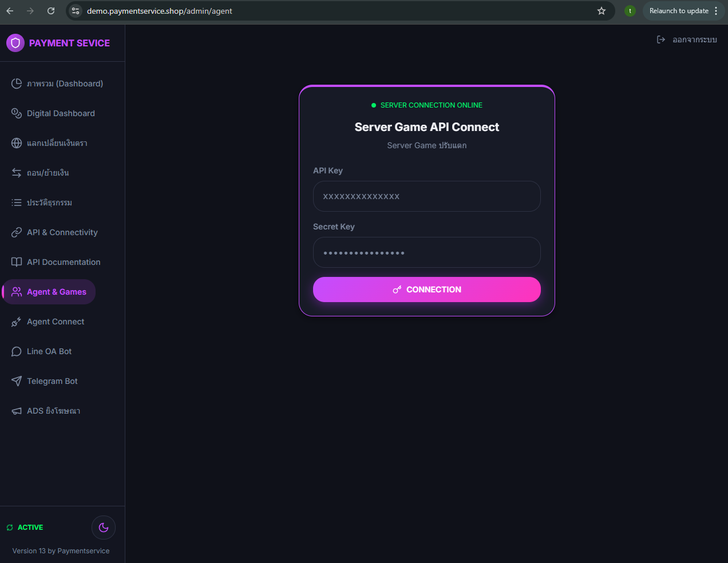Click the transaction history list icon
728x563 pixels.
(17, 203)
